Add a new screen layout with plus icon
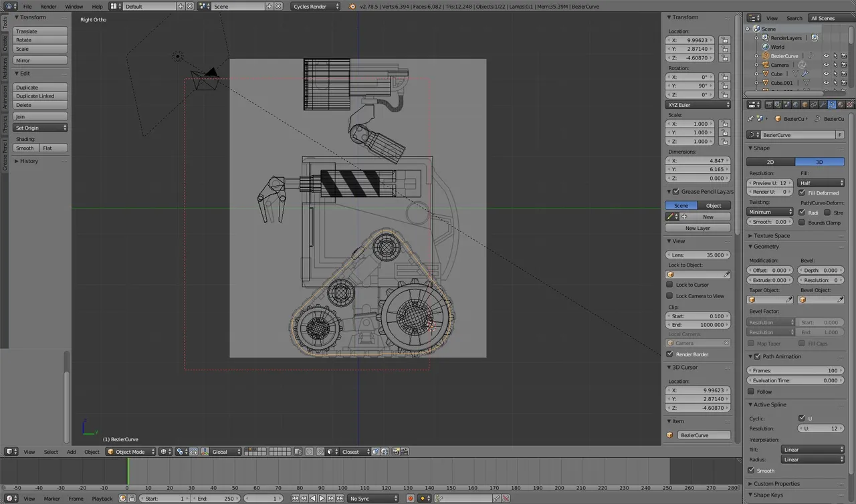 tap(181, 6)
